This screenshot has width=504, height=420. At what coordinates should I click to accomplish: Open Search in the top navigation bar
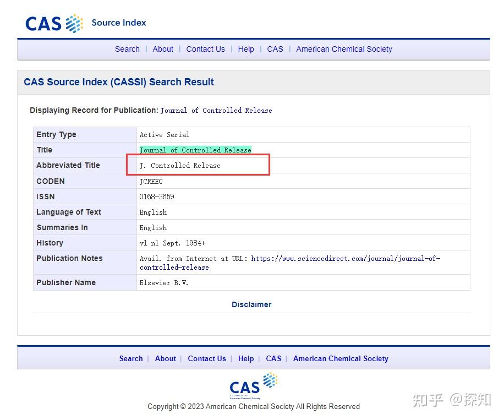[x=127, y=49]
